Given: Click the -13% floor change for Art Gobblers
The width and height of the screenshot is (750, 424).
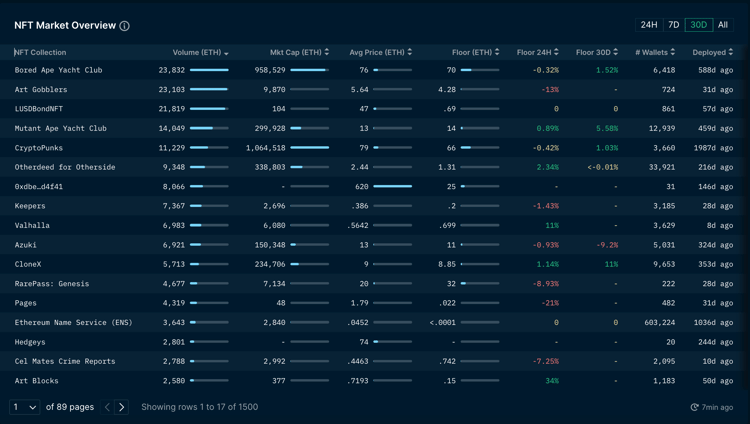Looking at the screenshot, I should pyautogui.click(x=550, y=89).
